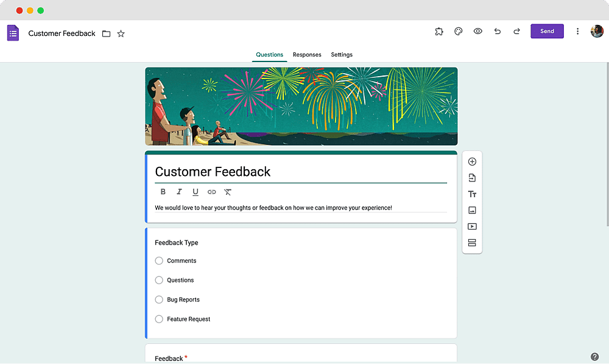This screenshot has width=609, height=364.
Task: Undo the last change
Action: click(497, 32)
